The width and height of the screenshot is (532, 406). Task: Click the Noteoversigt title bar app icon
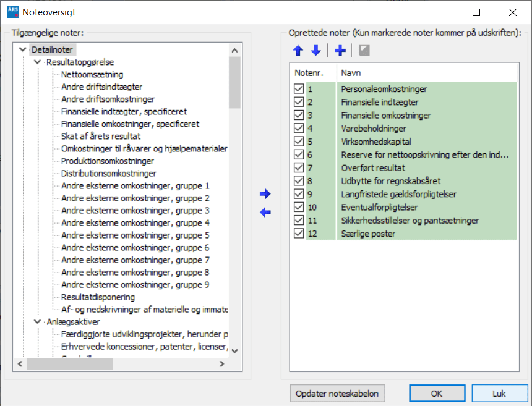tap(12, 12)
